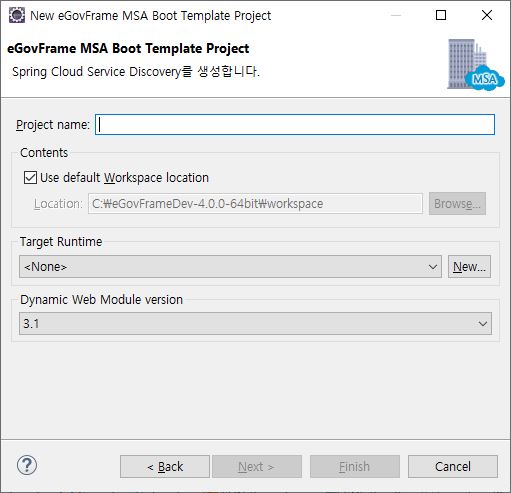This screenshot has width=511, height=493.
Task: Toggle Use default Workspace location checkbox
Action: 30,178
